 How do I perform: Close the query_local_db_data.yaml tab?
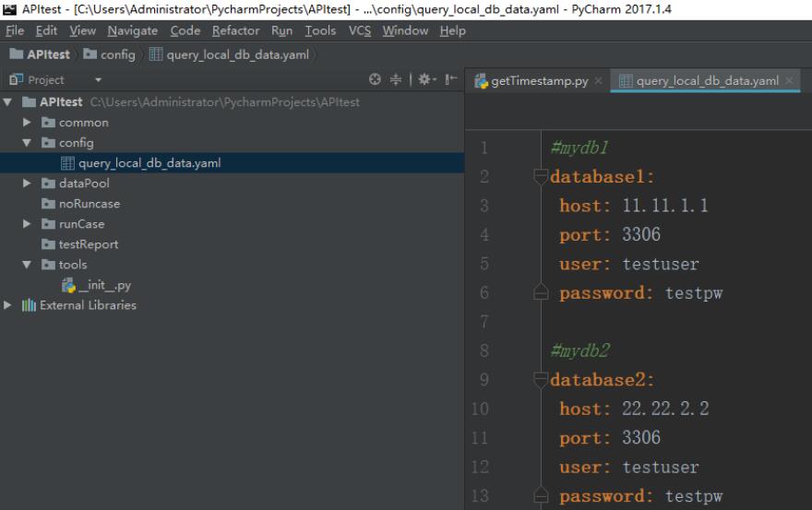point(789,81)
